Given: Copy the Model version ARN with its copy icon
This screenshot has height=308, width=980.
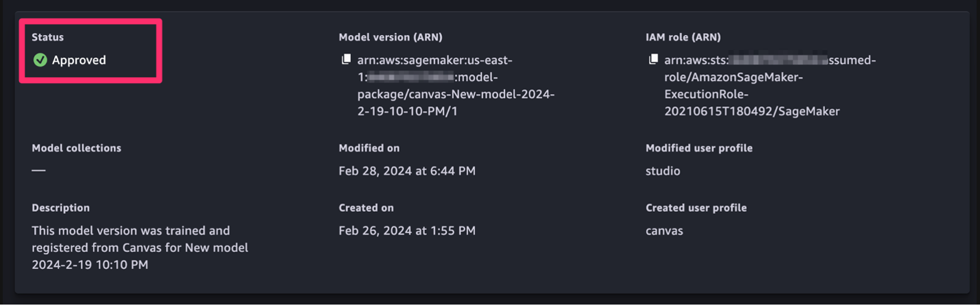Looking at the screenshot, I should point(346,60).
